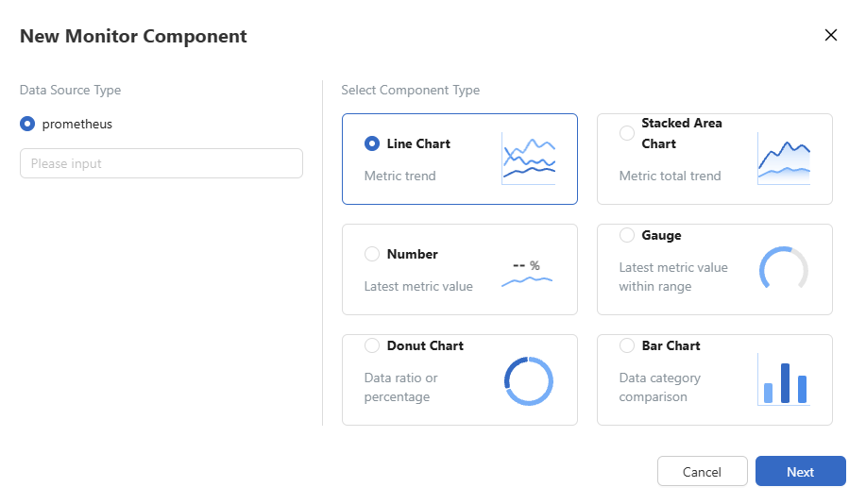Screen dimensions: 866x504
Task: Click Data ratio or percentage text
Action: coord(401,387)
